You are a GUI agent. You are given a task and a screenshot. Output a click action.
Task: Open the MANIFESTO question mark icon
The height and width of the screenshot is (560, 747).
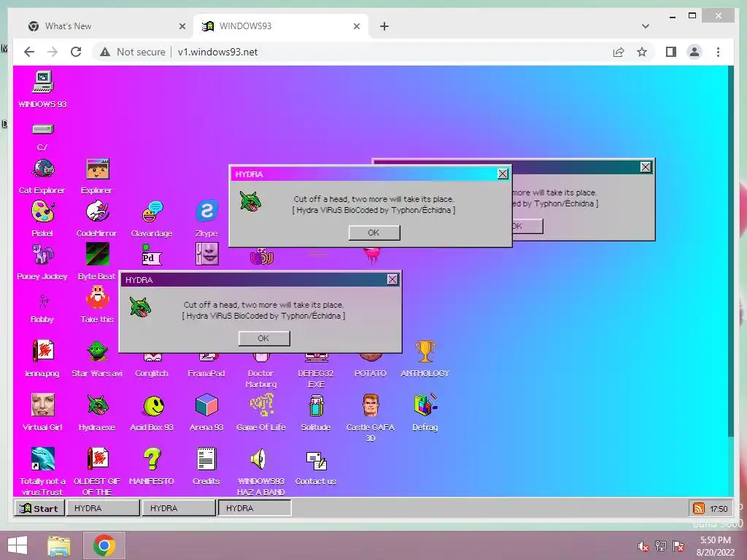pos(152,459)
